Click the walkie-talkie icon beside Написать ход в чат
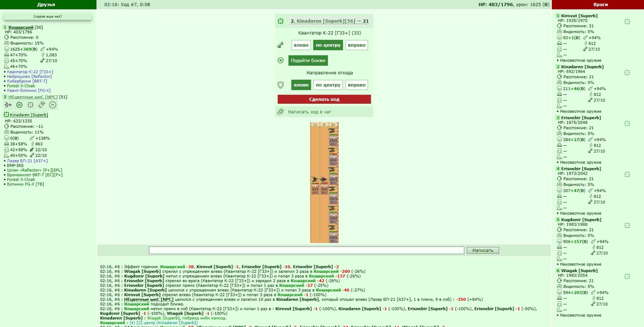 pos(281,112)
